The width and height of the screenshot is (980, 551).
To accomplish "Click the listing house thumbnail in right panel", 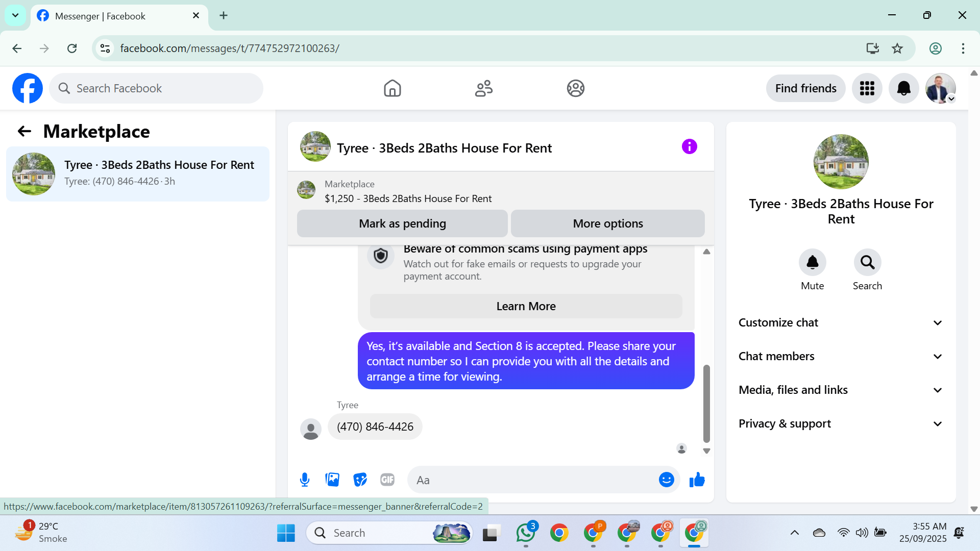I will [841, 162].
